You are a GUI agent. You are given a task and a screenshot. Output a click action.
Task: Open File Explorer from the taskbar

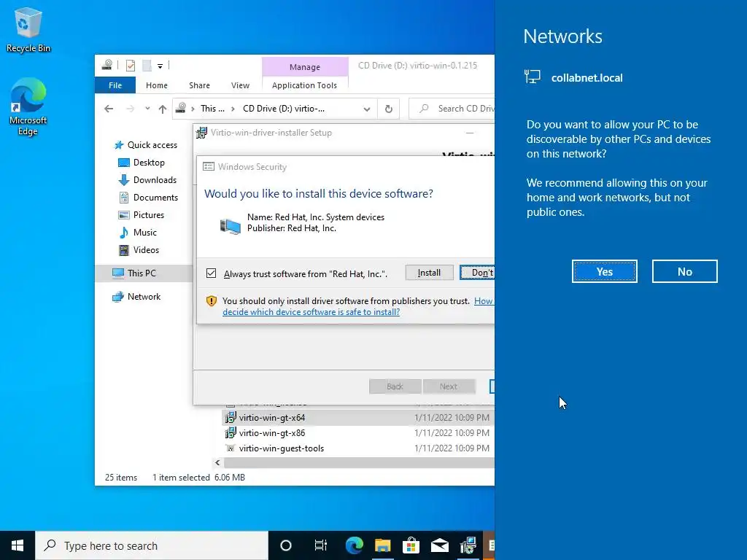click(x=382, y=545)
